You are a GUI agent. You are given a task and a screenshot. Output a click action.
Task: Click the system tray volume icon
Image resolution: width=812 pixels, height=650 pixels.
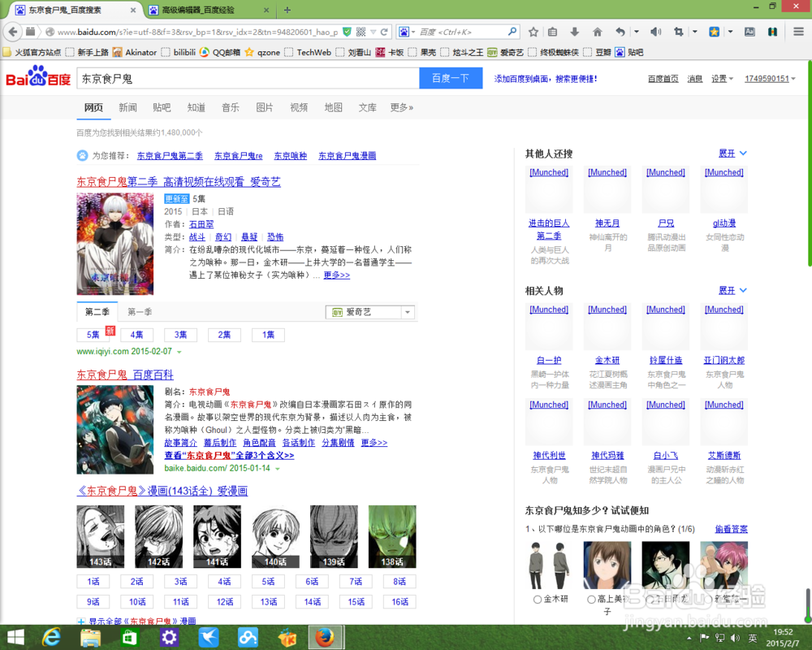click(x=736, y=638)
